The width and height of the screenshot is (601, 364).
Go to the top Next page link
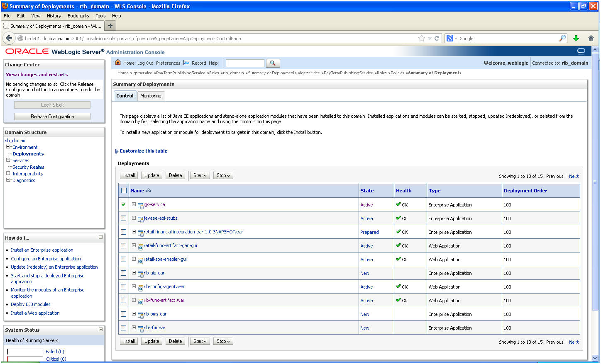tap(574, 176)
